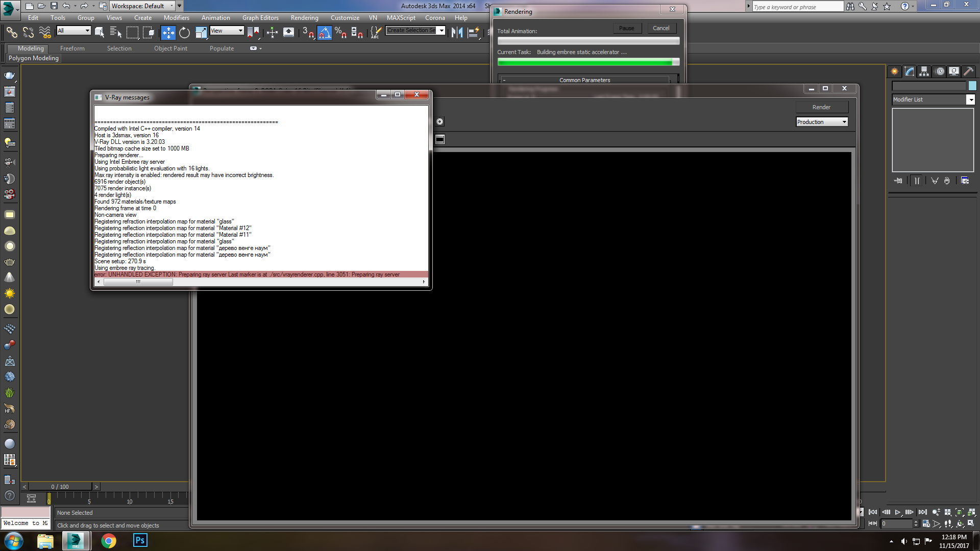Open the Utilities command panel tab

point(968,71)
